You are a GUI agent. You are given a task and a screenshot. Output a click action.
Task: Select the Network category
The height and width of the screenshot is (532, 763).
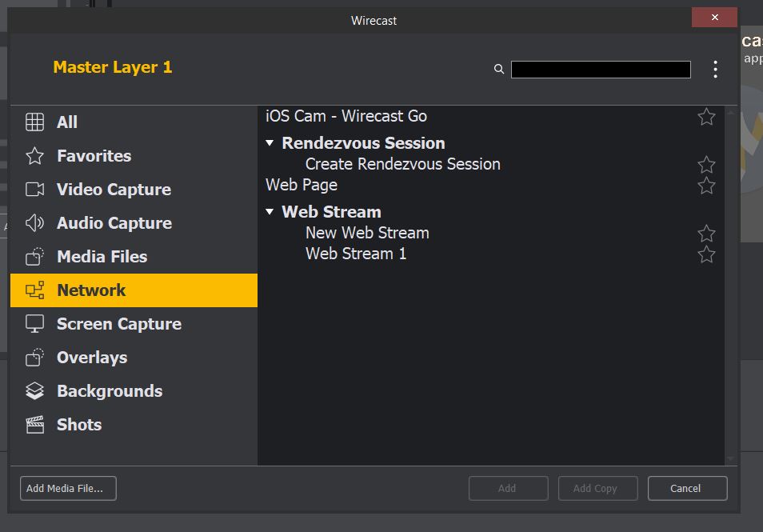(134, 290)
